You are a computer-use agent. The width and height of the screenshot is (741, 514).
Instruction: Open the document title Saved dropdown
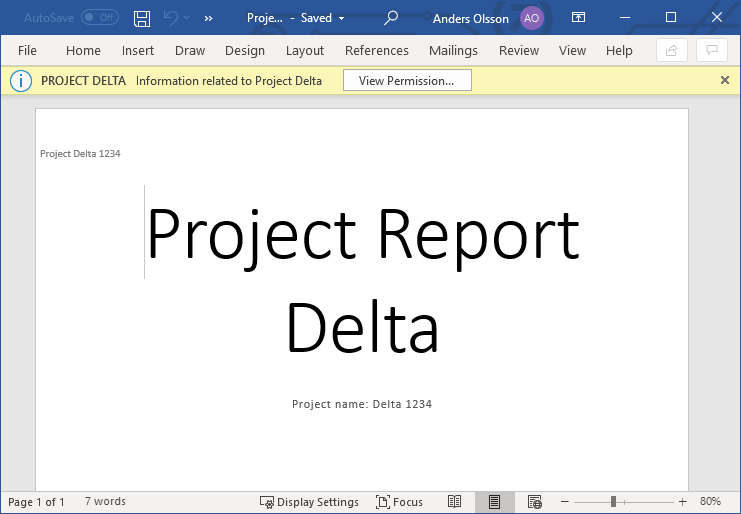point(341,18)
